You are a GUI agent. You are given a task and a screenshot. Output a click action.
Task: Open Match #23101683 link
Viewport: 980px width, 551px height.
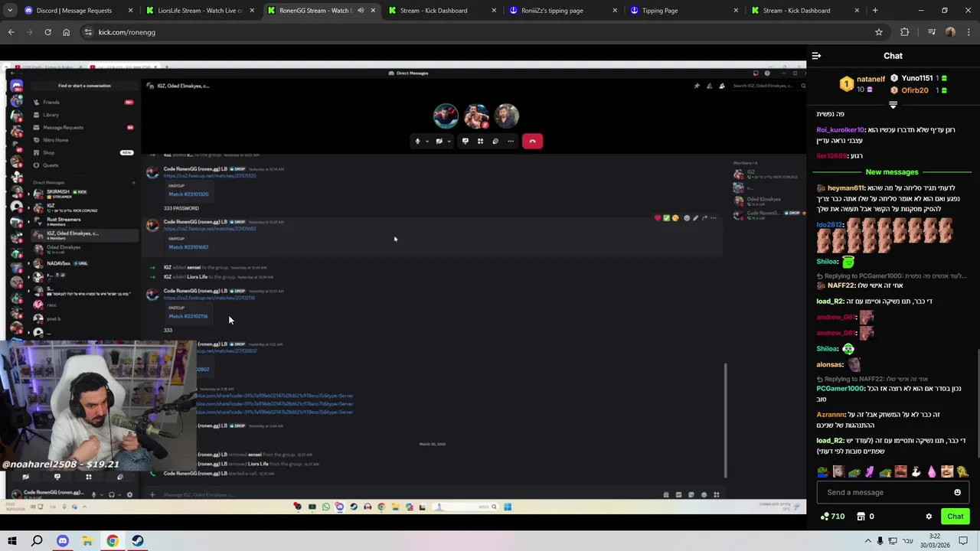tap(188, 247)
